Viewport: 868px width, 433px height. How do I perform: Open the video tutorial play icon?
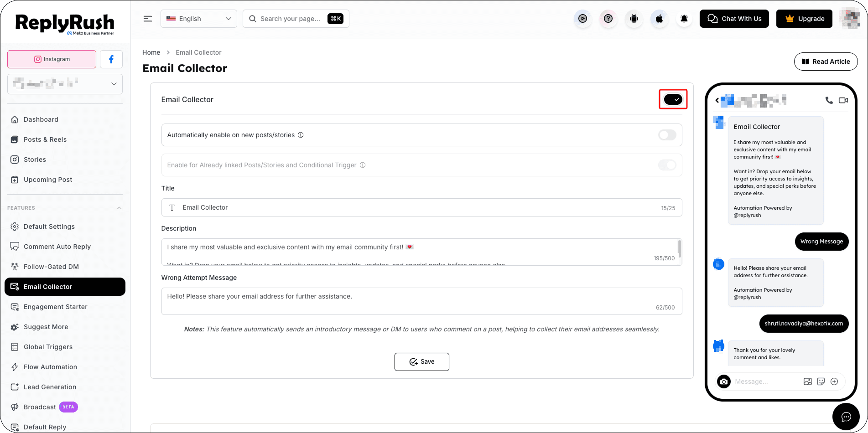(582, 19)
